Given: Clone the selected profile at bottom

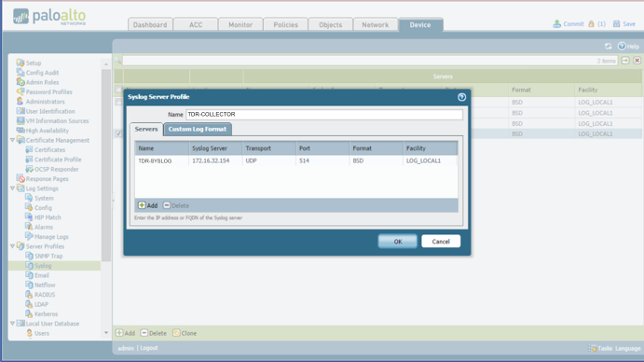Looking at the screenshot, I should (185, 333).
